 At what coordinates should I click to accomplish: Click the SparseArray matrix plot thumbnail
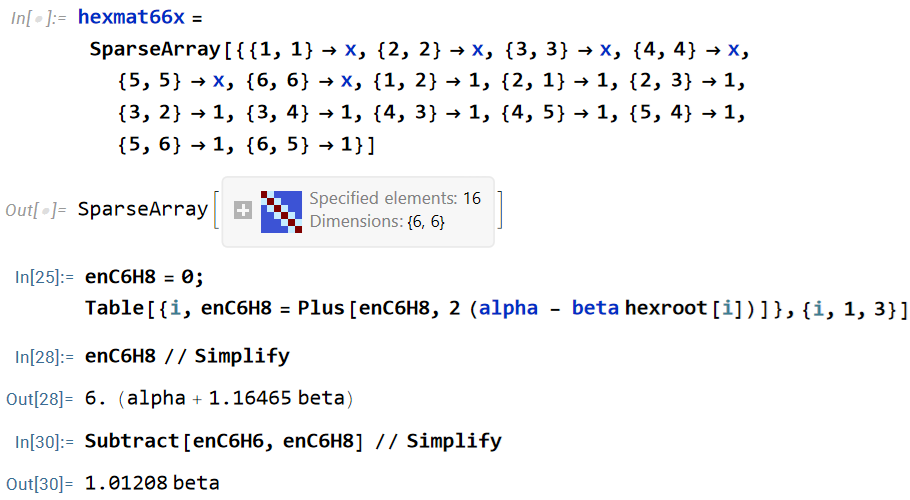point(281,212)
